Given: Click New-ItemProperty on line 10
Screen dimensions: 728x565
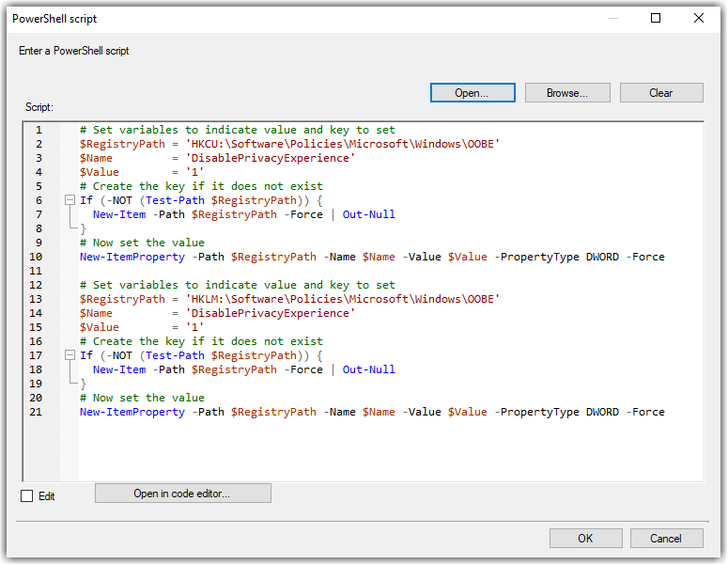Looking at the screenshot, I should (132, 257).
